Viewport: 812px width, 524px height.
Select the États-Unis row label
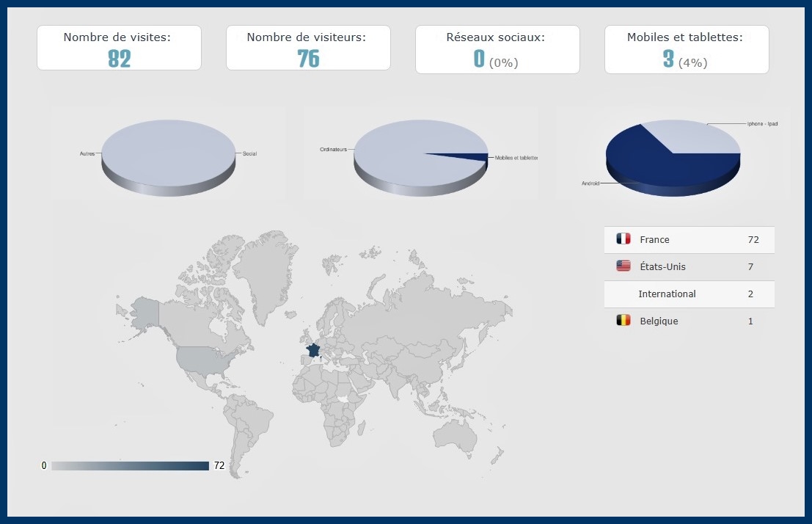(662, 266)
